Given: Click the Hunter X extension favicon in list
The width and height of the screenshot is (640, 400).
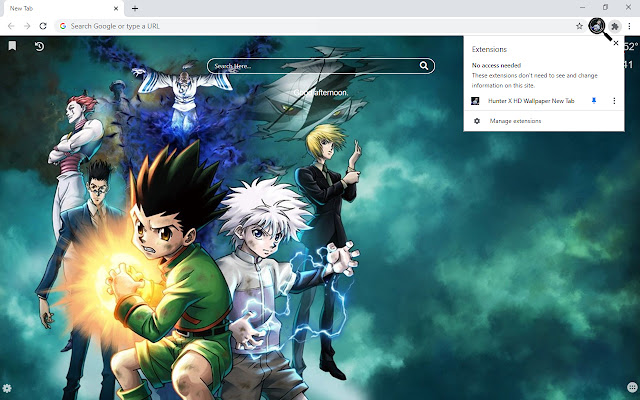Looking at the screenshot, I should (475, 101).
